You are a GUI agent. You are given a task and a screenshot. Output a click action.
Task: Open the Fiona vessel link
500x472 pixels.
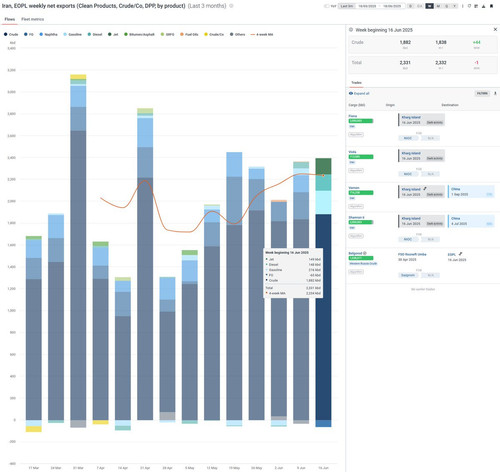point(353,116)
